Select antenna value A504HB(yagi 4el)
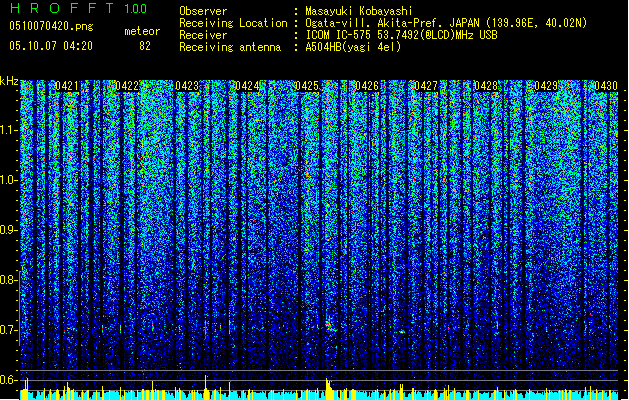The width and height of the screenshot is (629, 400). pos(353,47)
